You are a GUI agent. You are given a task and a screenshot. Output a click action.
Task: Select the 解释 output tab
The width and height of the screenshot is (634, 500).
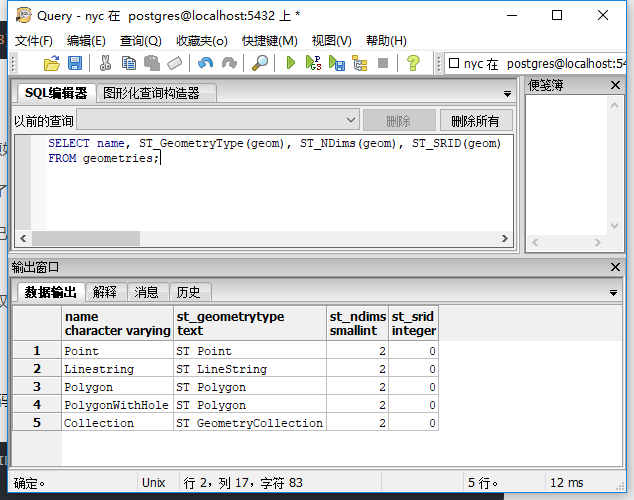(105, 292)
